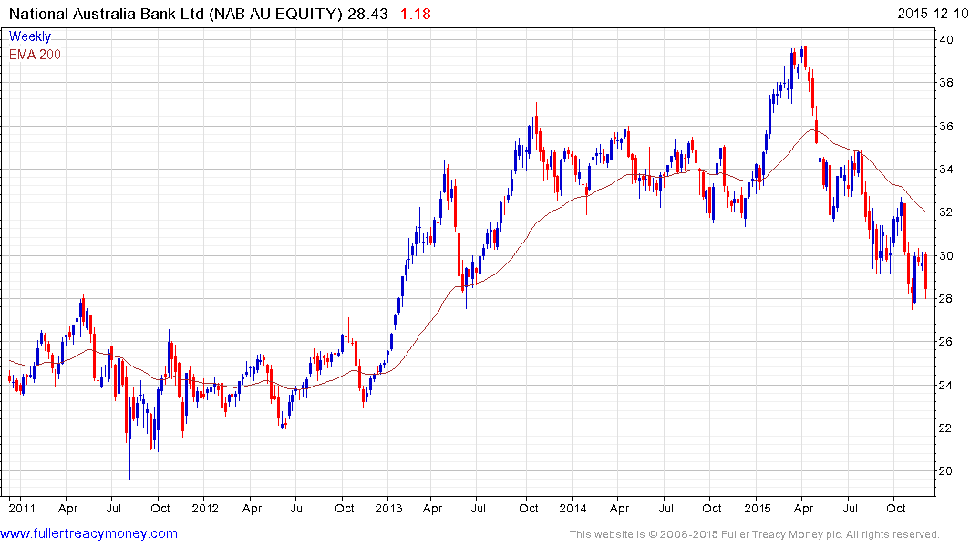Click the 2011 year axis label

[x=22, y=508]
